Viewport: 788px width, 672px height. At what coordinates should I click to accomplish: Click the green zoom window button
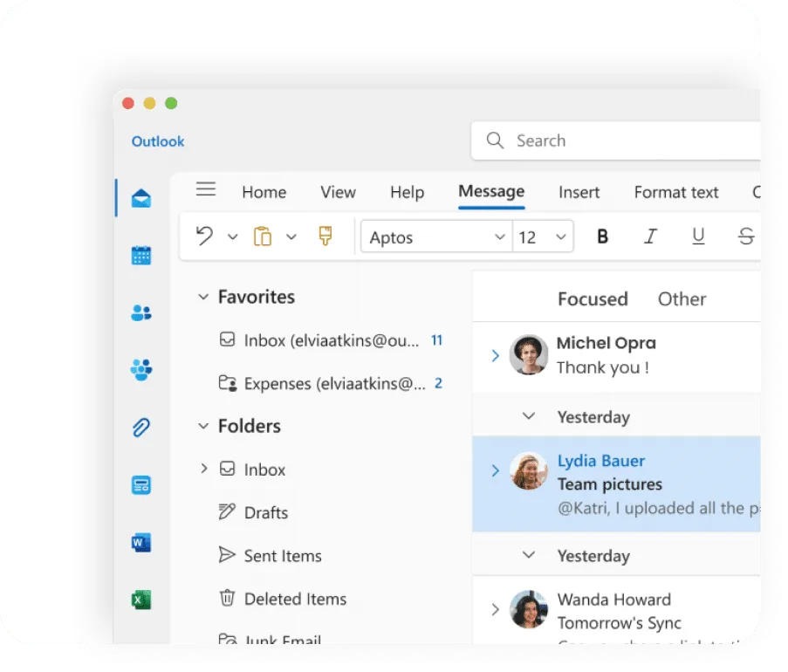point(171,103)
